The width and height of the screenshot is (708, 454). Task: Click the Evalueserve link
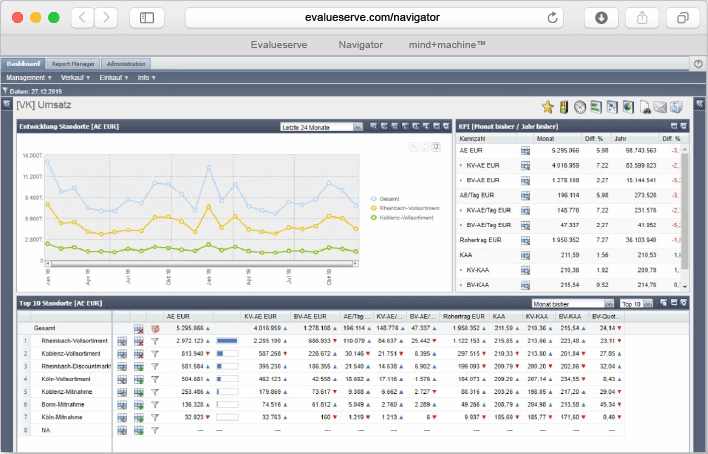279,45
